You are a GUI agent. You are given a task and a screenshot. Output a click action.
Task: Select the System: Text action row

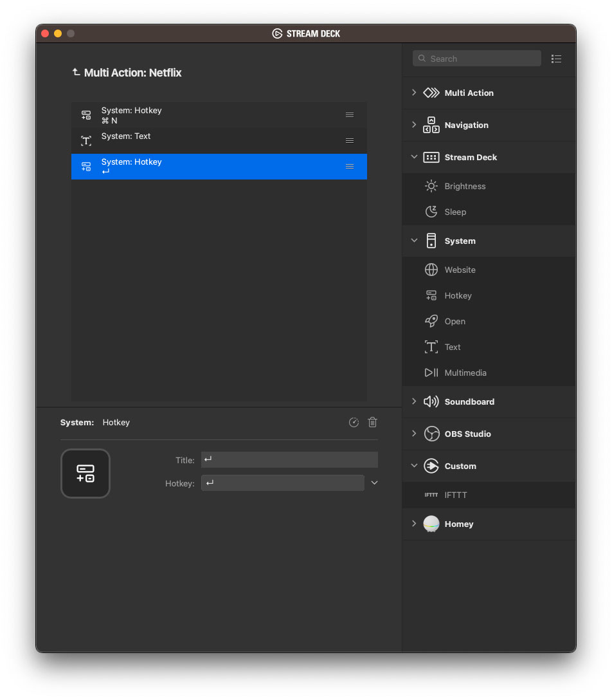219,141
